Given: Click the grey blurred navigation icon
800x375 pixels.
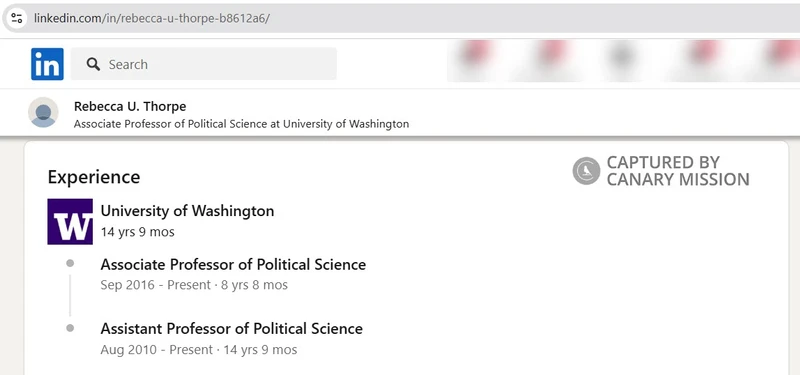Looking at the screenshot, I should coord(623,56).
